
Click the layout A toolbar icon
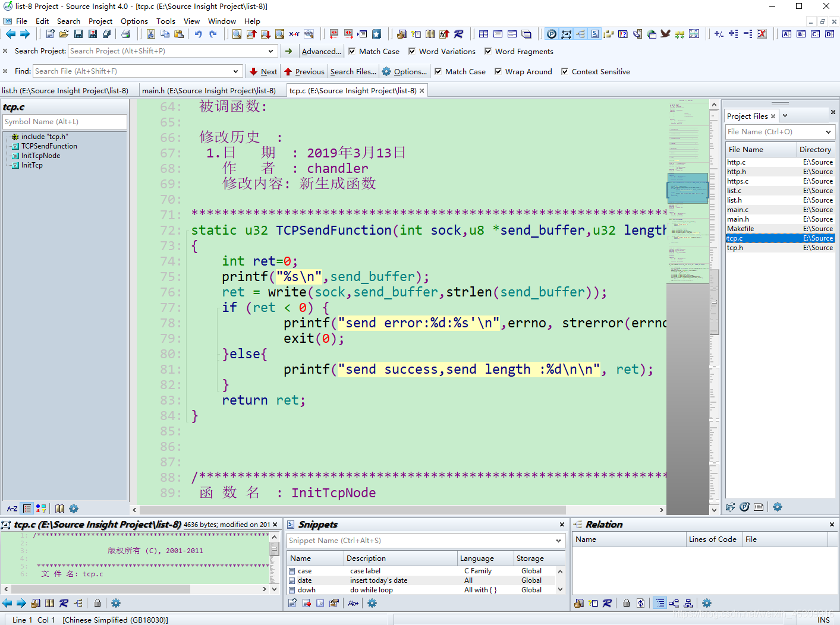point(786,34)
